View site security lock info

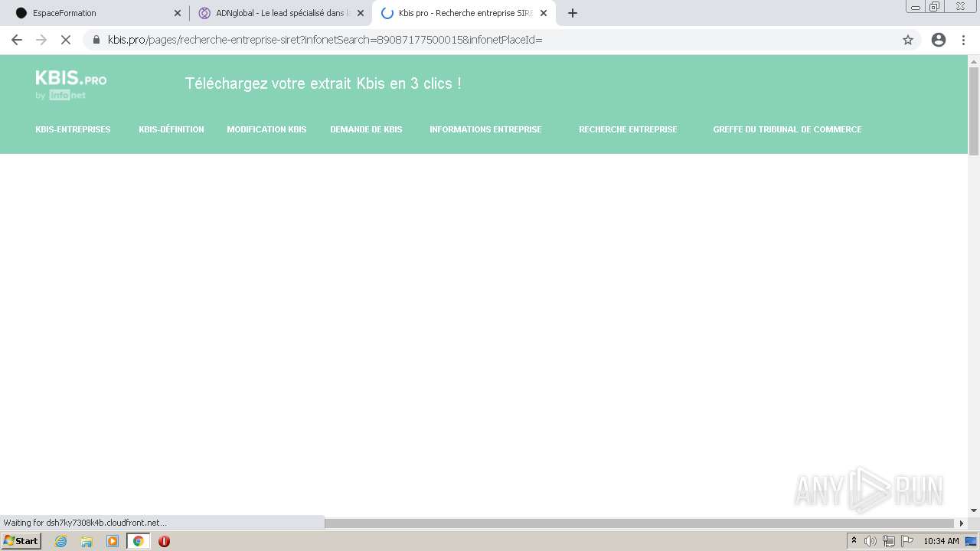tap(96, 40)
